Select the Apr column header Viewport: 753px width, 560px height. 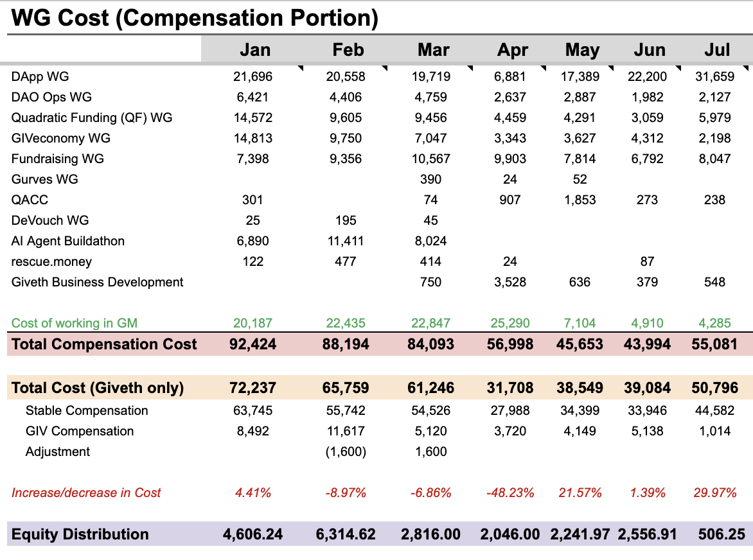(512, 50)
